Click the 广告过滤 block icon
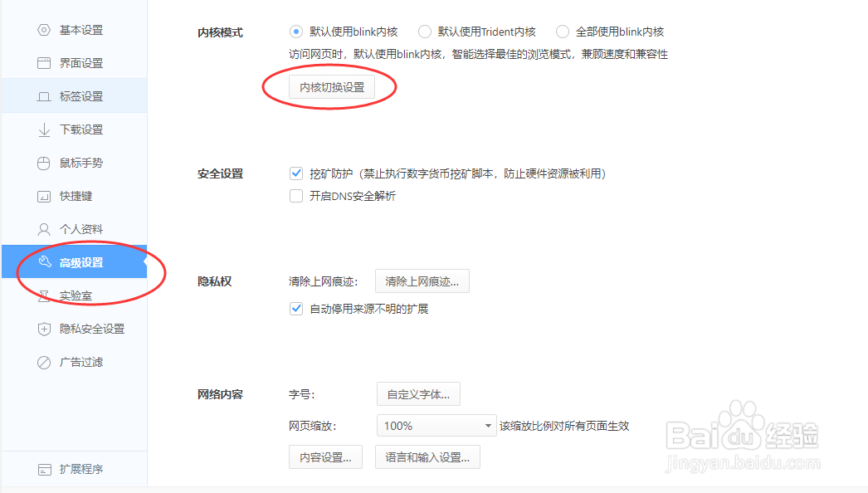Screen dimensions: 868x493 [44, 362]
